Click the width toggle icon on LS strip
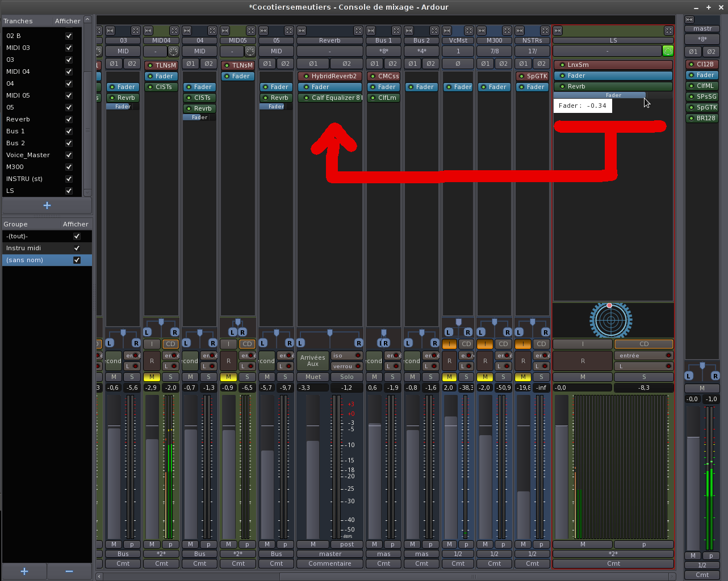The height and width of the screenshot is (581, 728). pos(558,31)
